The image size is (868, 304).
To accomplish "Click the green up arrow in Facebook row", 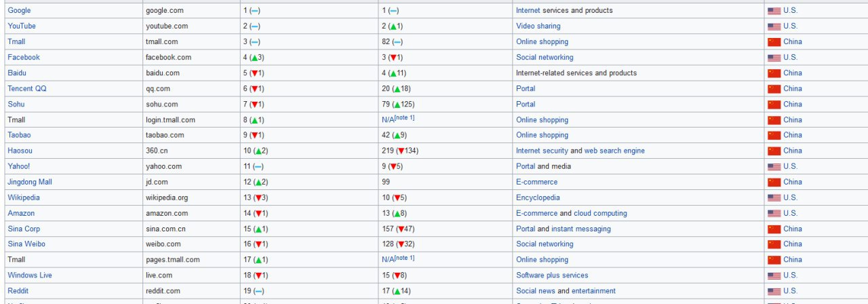I will (x=255, y=58).
